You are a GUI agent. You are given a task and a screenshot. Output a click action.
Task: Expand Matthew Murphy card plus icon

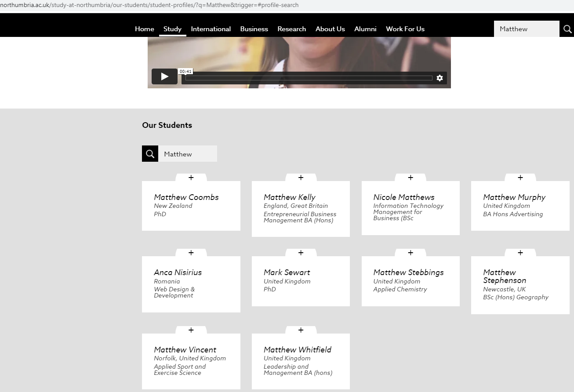pos(520,178)
